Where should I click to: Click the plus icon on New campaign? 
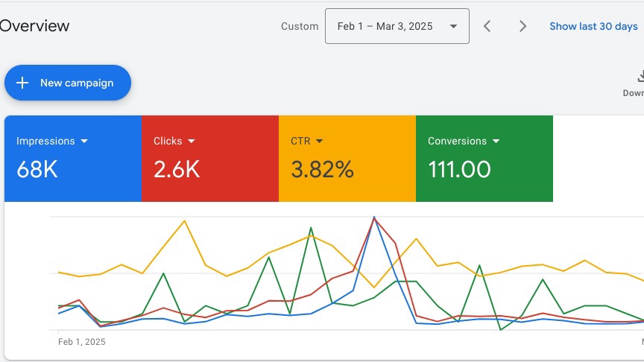pos(22,83)
